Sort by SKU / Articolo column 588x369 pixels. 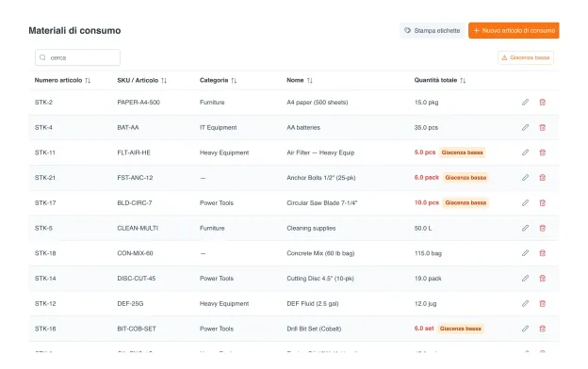pyautogui.click(x=164, y=81)
